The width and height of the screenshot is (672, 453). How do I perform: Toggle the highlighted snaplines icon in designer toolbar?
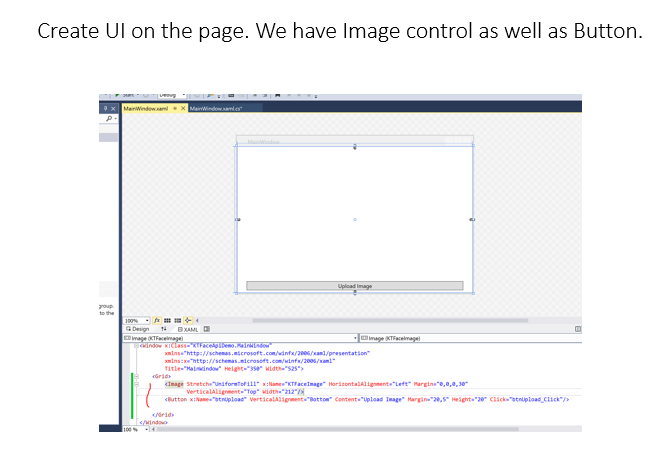click(x=189, y=320)
